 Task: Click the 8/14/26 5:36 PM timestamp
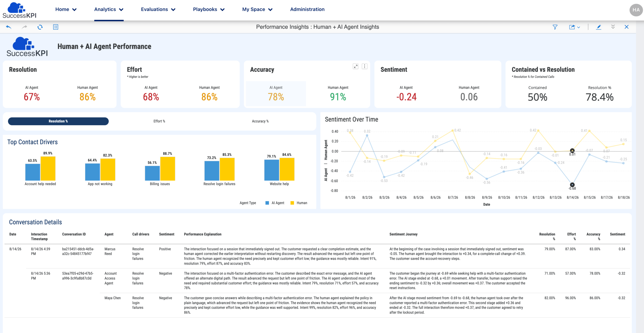(41, 276)
